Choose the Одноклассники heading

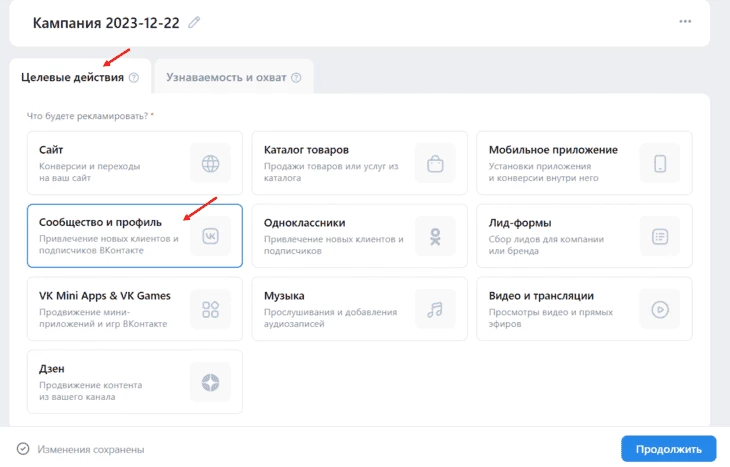(x=304, y=223)
